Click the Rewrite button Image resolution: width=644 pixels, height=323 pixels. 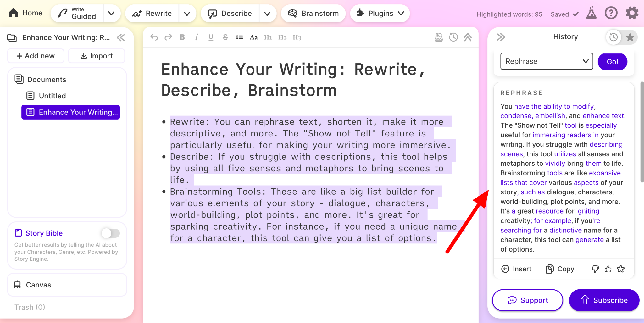point(152,14)
